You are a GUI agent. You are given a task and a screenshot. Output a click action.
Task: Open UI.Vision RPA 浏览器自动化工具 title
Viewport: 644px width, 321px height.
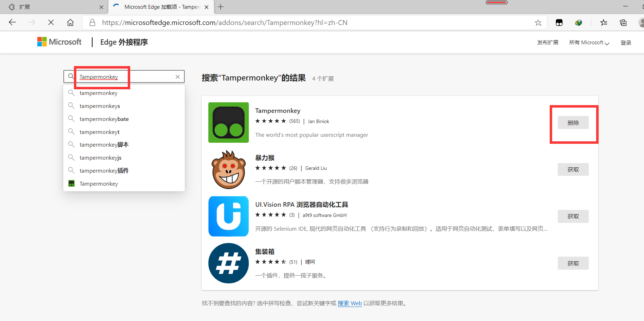tap(302, 205)
